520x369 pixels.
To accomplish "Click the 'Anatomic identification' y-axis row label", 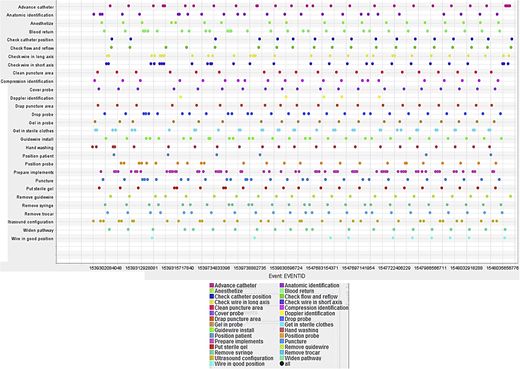I will [x=30, y=15].
